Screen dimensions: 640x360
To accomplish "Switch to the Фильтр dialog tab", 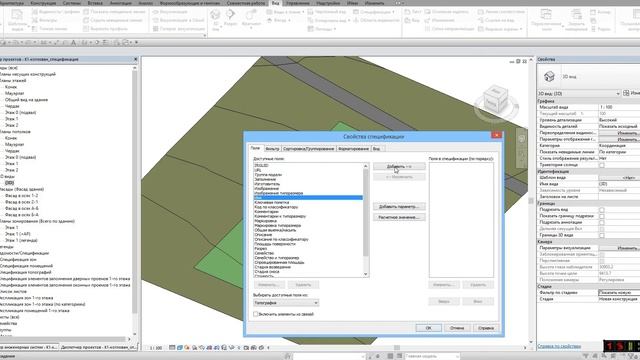I will (x=272, y=149).
